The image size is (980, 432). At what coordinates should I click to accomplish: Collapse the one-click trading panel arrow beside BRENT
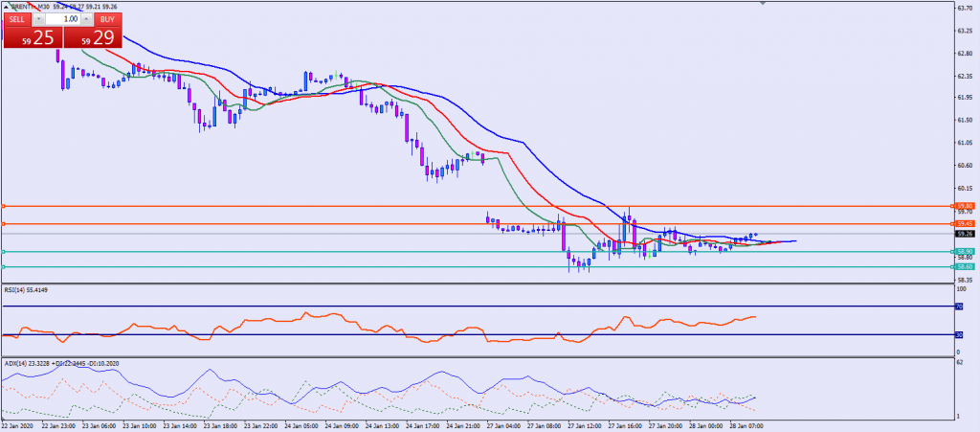pyautogui.click(x=6, y=6)
